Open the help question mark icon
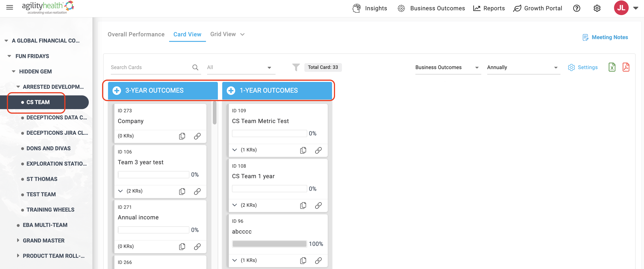 [576, 8]
